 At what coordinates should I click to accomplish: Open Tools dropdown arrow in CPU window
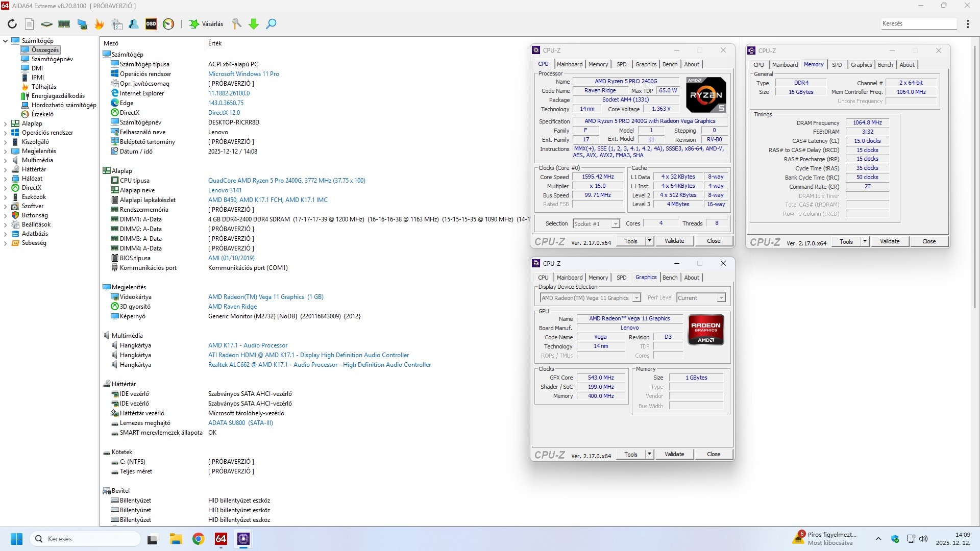[649, 241]
